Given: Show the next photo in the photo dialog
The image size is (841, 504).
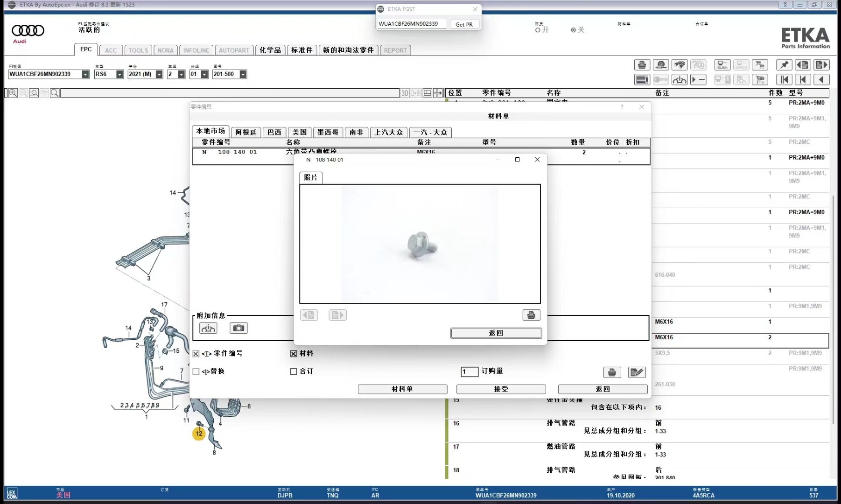Looking at the screenshot, I should pos(337,315).
